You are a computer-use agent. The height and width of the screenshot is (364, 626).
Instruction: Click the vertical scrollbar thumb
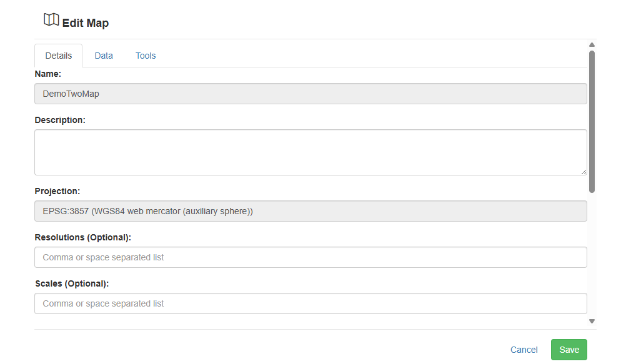click(592, 122)
